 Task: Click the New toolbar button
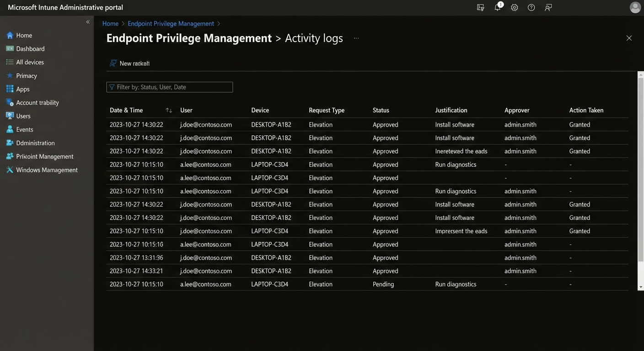pyautogui.click(x=130, y=64)
